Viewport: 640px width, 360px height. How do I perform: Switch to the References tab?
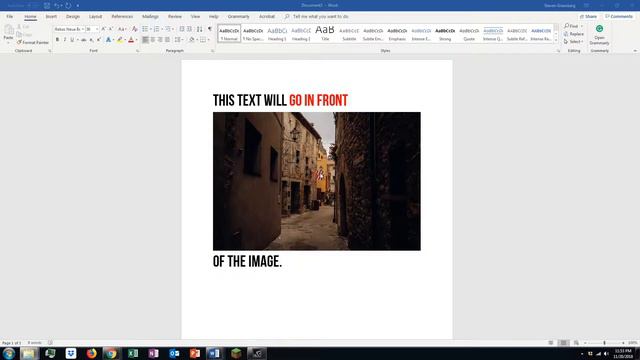click(122, 17)
